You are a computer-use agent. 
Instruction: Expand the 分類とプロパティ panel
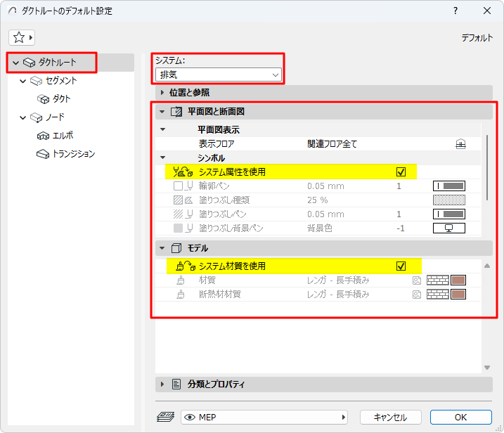162,384
